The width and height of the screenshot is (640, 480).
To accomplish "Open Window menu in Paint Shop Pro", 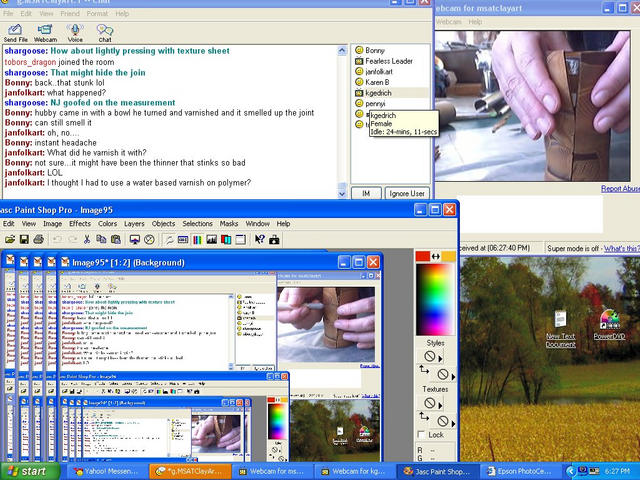I will click(x=257, y=224).
